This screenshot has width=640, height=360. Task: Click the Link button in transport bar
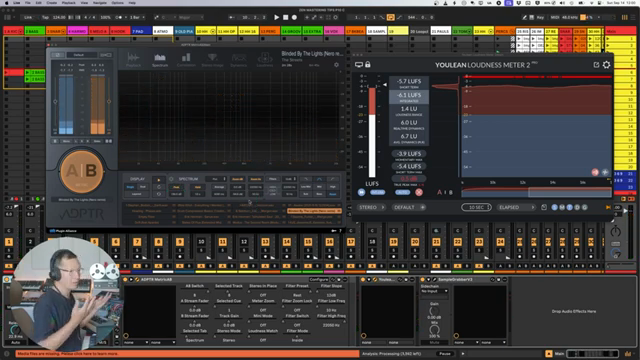pyautogui.click(x=28, y=18)
